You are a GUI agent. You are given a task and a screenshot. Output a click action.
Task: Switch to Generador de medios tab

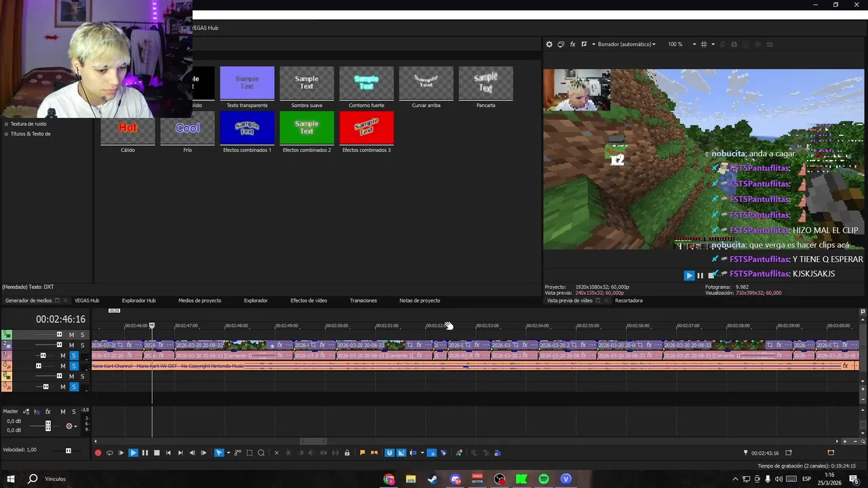(x=28, y=300)
